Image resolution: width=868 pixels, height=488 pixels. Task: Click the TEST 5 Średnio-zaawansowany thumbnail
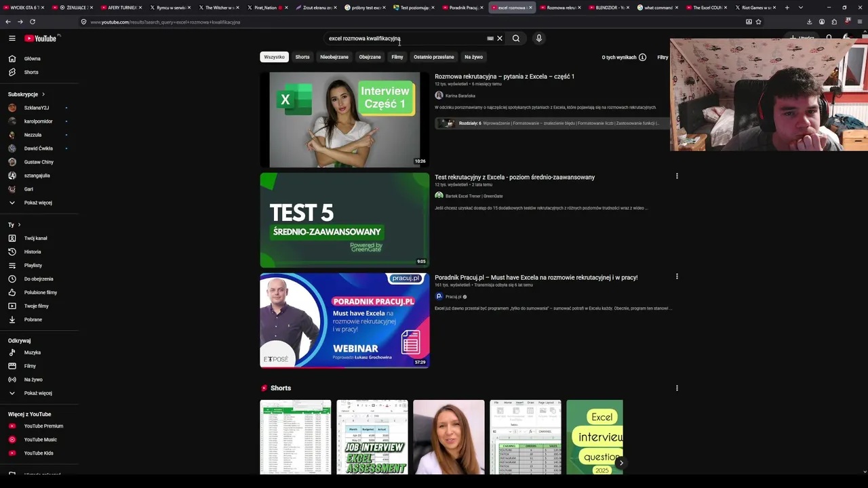click(344, 220)
